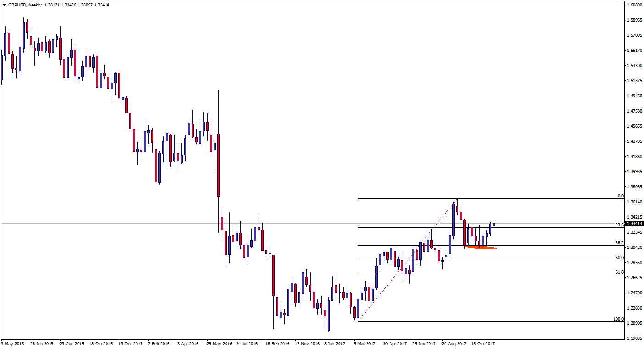The width and height of the screenshot is (644, 349).
Task: Click the 23.6 Fibonacci level label
Action: tap(619, 225)
